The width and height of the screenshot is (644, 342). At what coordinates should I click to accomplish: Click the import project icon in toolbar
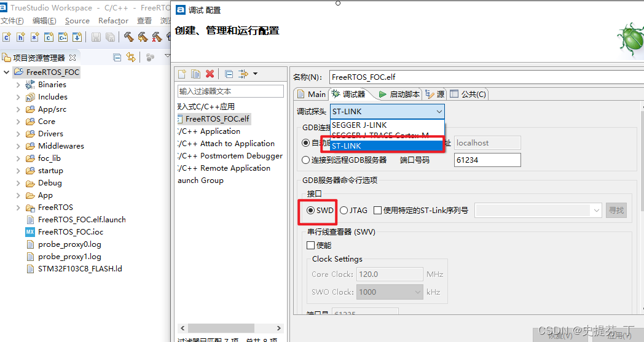point(77,37)
